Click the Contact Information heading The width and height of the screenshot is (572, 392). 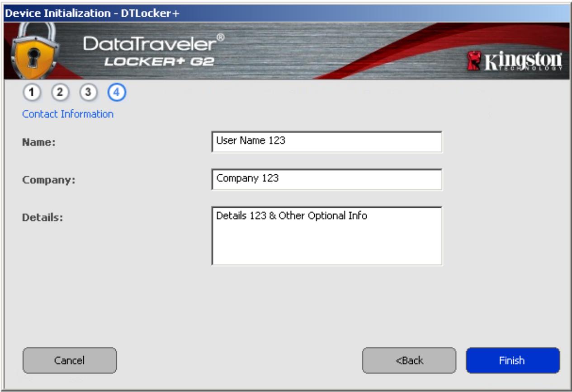click(68, 114)
